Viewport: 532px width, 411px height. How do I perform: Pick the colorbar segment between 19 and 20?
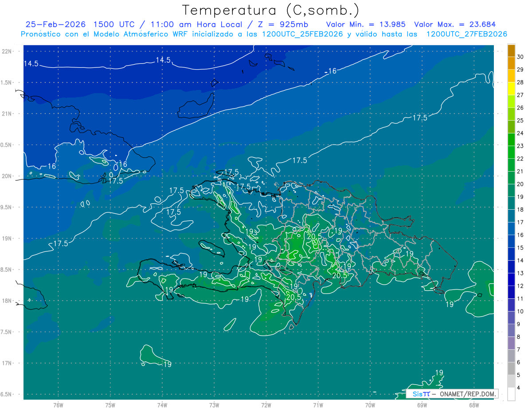tap(511, 191)
